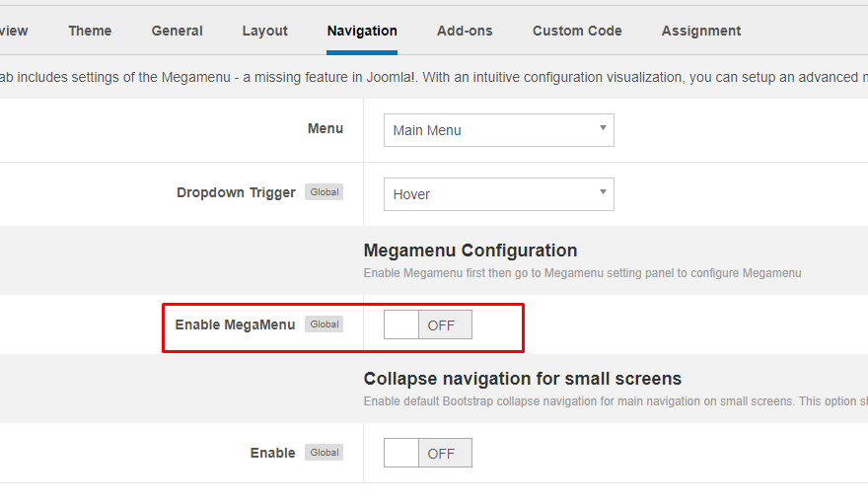Click the Global badge beside Dropdown Trigger
This screenshot has width=868, height=503.
325,192
